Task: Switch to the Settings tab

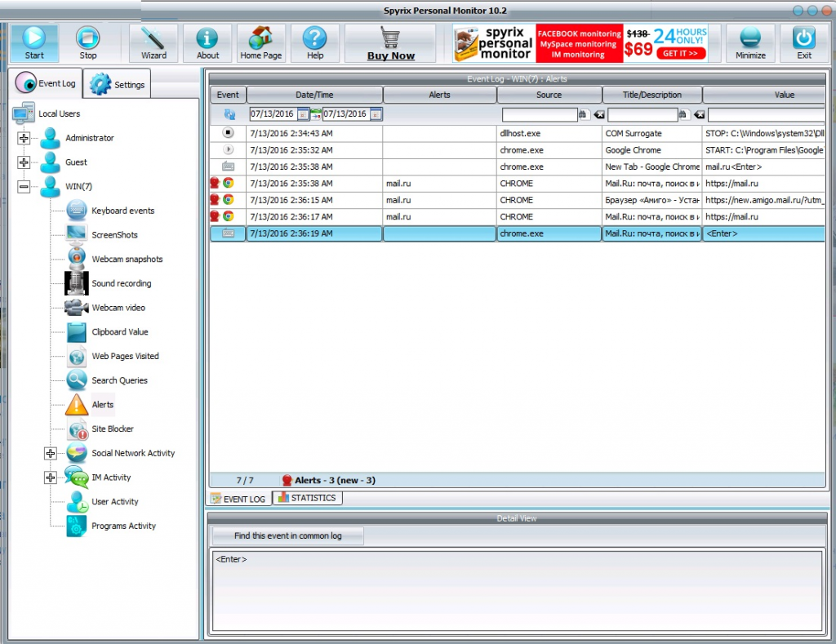Action: [x=118, y=84]
